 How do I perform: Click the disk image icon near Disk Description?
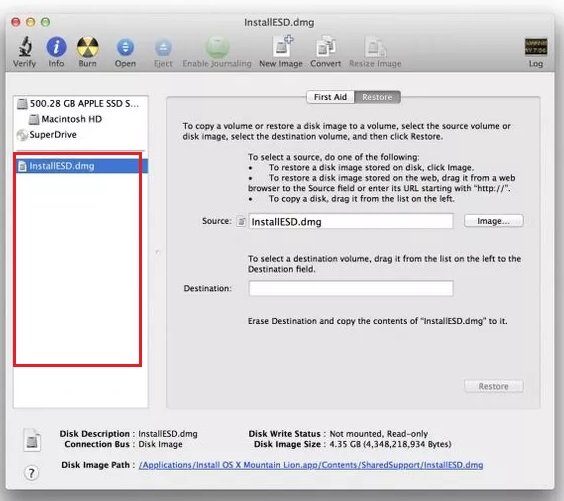click(x=32, y=440)
